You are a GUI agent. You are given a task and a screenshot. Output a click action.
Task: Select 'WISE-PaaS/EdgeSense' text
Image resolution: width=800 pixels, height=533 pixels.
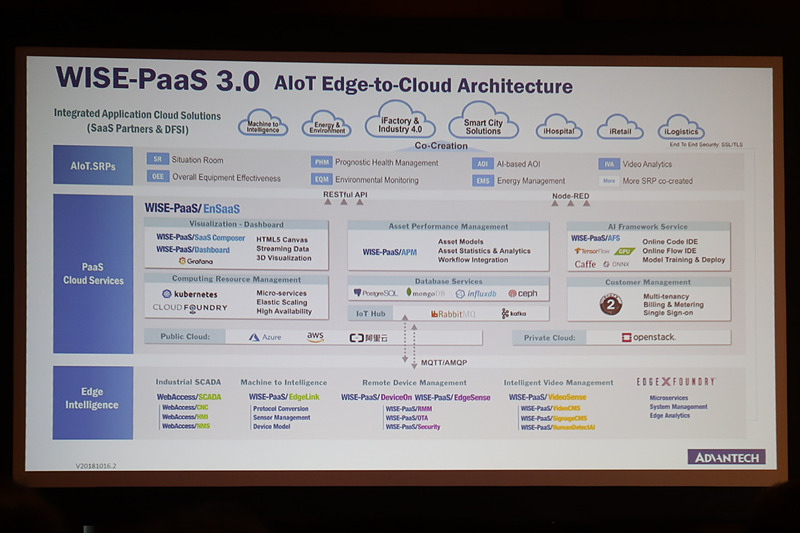click(453, 397)
